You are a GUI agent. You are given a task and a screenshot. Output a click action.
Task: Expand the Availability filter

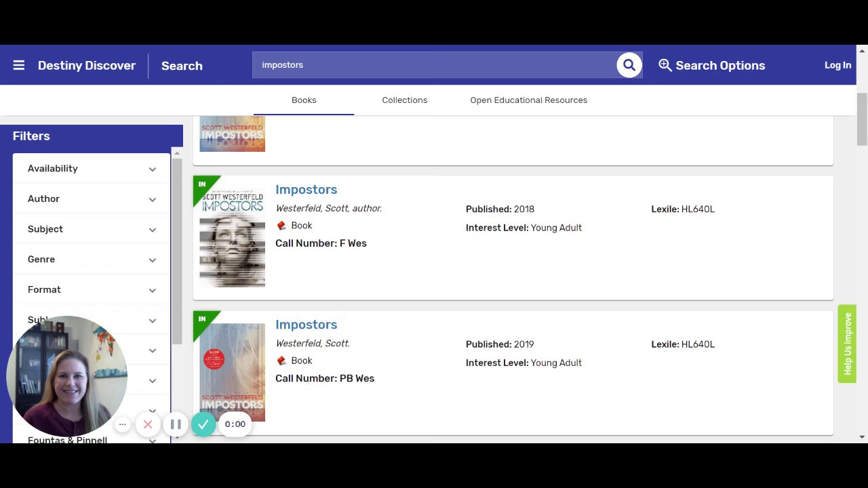(92, 169)
